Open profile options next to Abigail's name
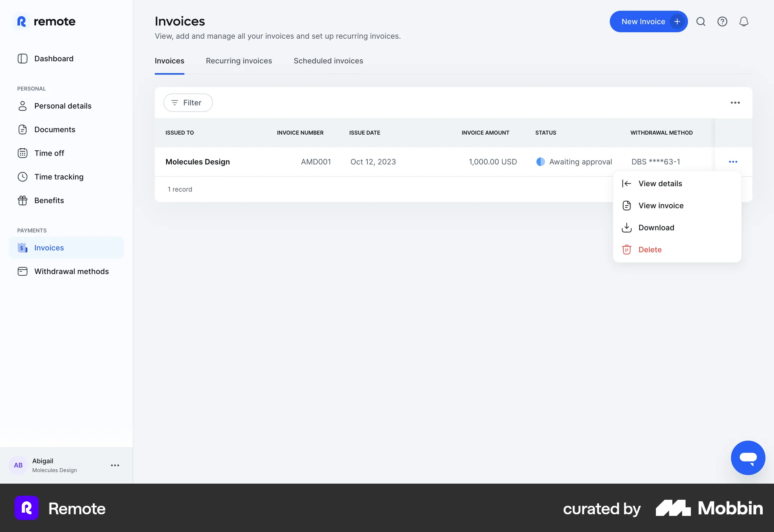Image resolution: width=774 pixels, height=532 pixels. 115,465
